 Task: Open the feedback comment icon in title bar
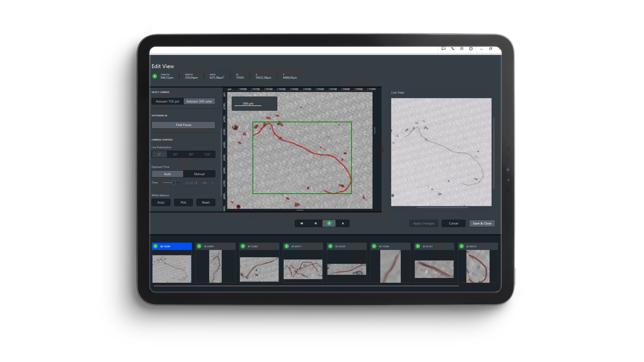coord(443,49)
